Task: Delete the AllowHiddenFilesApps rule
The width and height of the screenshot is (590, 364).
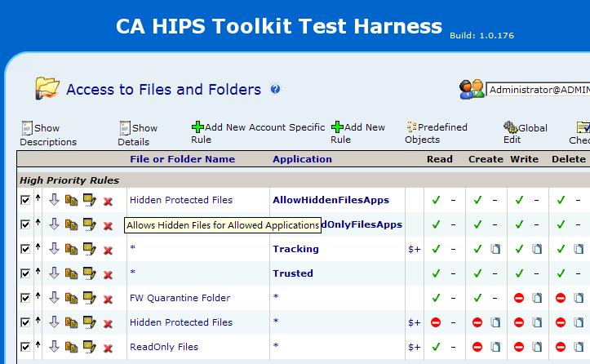Action: (x=108, y=201)
